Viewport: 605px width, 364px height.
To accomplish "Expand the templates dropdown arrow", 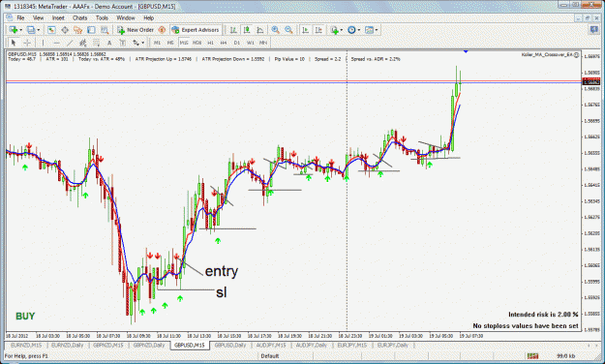I will (x=377, y=30).
